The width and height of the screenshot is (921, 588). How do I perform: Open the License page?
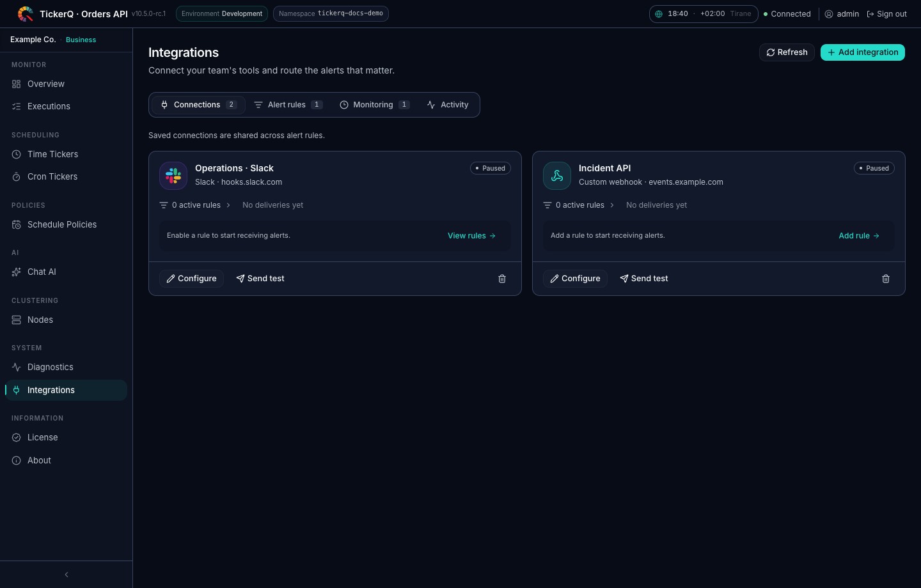(67, 437)
